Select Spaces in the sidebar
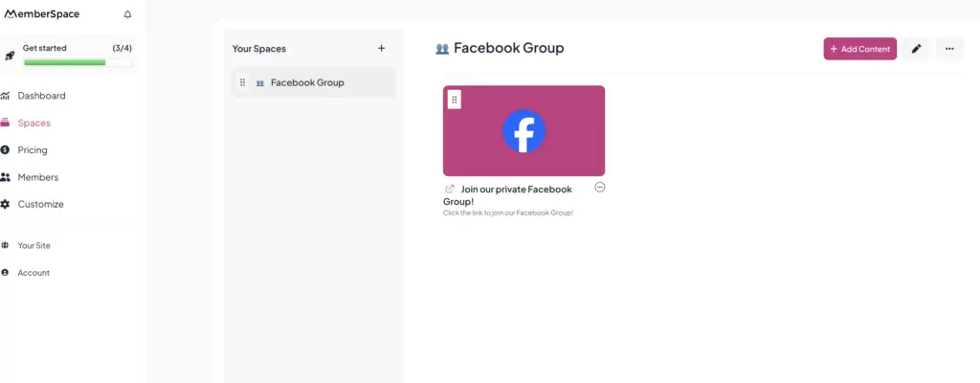Screen dimensions: 980x383 (33, 123)
